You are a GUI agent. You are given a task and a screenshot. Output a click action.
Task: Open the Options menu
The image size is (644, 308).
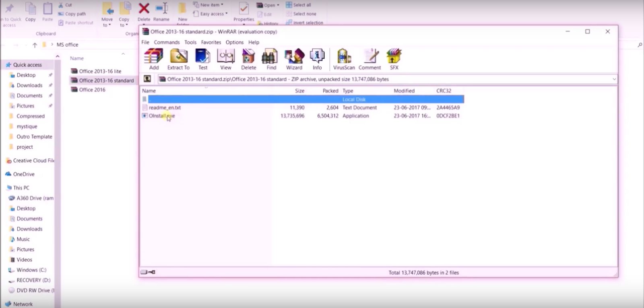[x=235, y=42]
